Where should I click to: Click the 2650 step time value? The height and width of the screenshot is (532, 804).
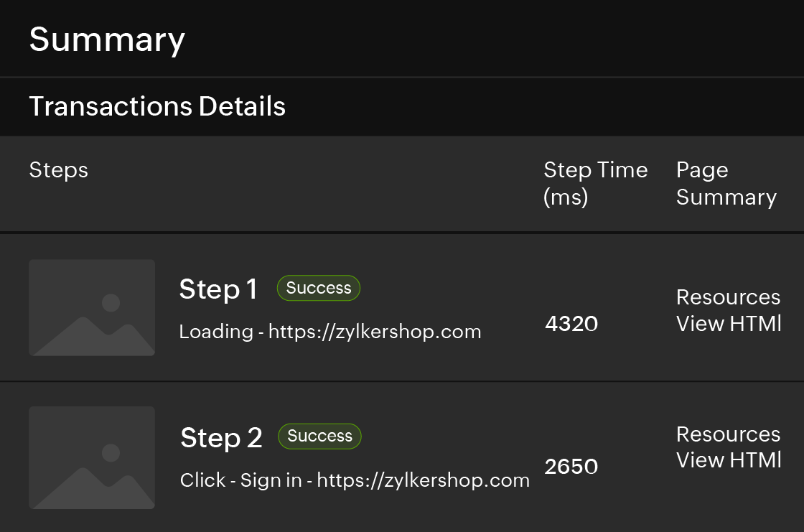pos(571,467)
